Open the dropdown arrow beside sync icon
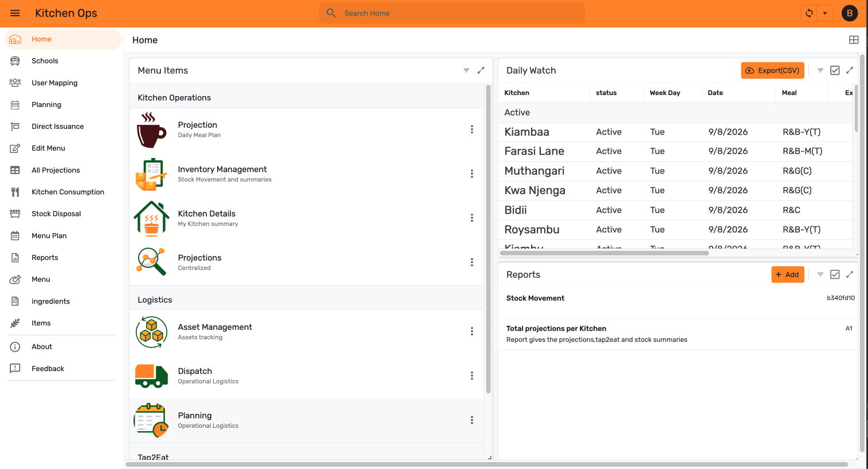This screenshot has height=469, width=868. (x=825, y=13)
